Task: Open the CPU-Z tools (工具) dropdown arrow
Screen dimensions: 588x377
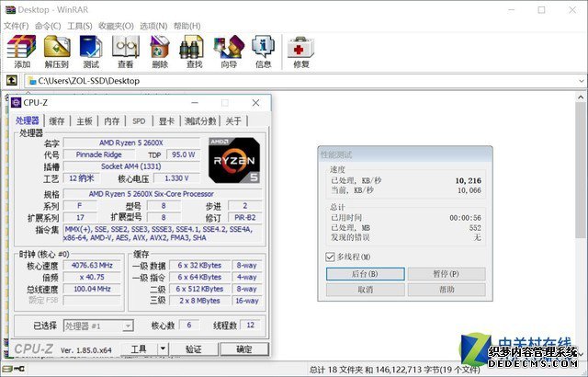Action: pyautogui.click(x=163, y=348)
